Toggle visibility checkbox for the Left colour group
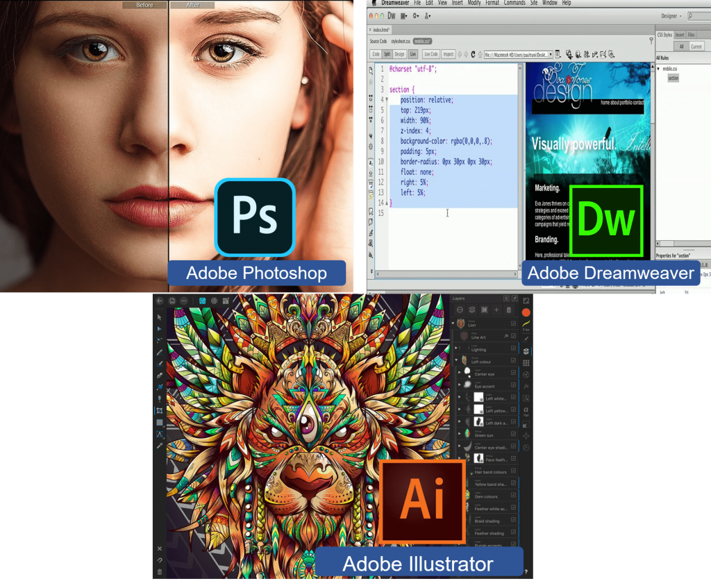The width and height of the screenshot is (711, 588). pos(513,360)
